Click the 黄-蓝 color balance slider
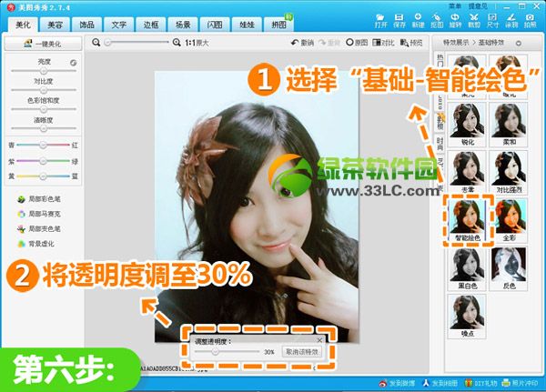The image size is (546, 392). pyautogui.click(x=43, y=176)
